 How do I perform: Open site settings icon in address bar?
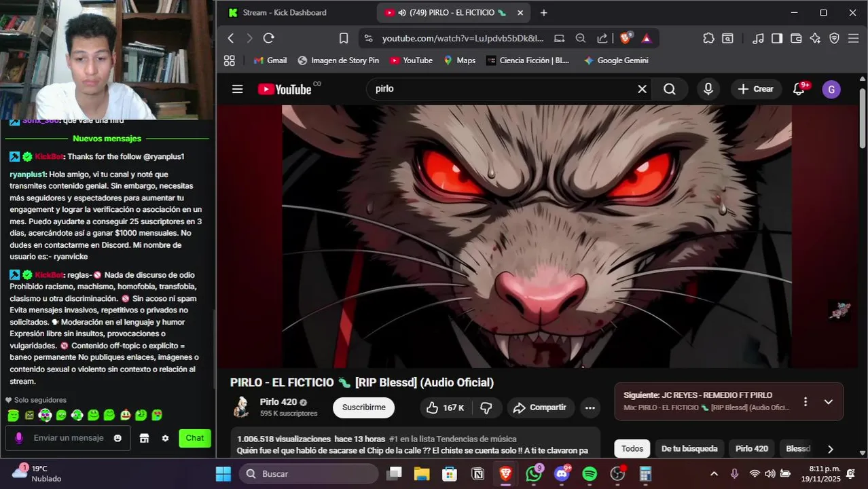pyautogui.click(x=367, y=39)
